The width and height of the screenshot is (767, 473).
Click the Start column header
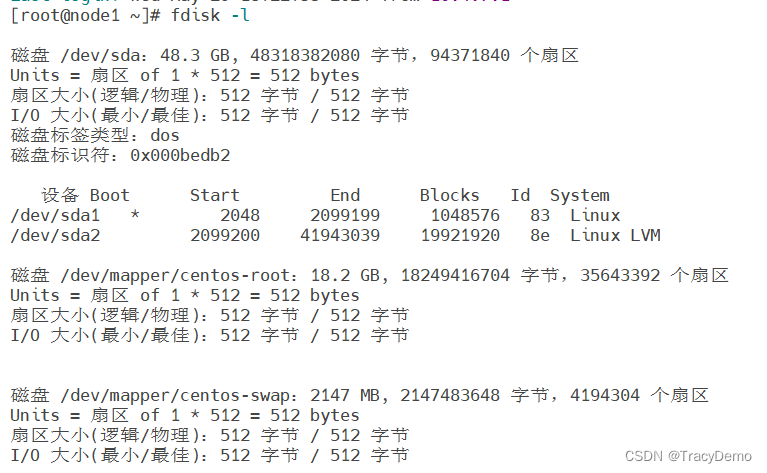[214, 195]
